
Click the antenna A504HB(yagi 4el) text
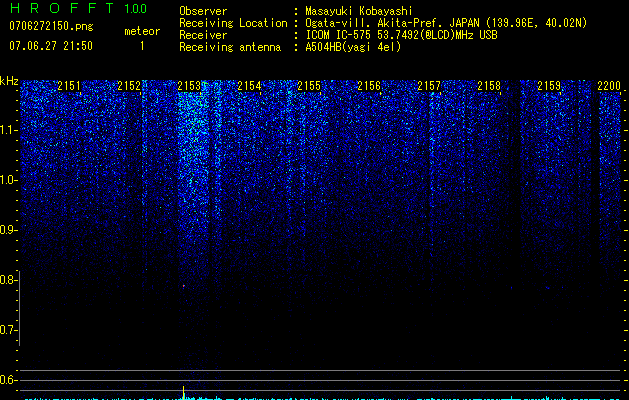click(x=353, y=47)
